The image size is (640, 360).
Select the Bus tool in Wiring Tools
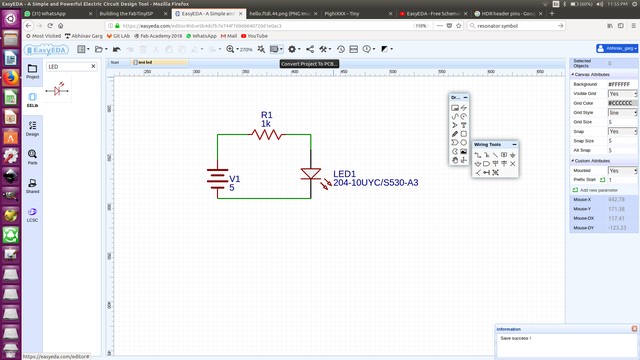[487, 155]
